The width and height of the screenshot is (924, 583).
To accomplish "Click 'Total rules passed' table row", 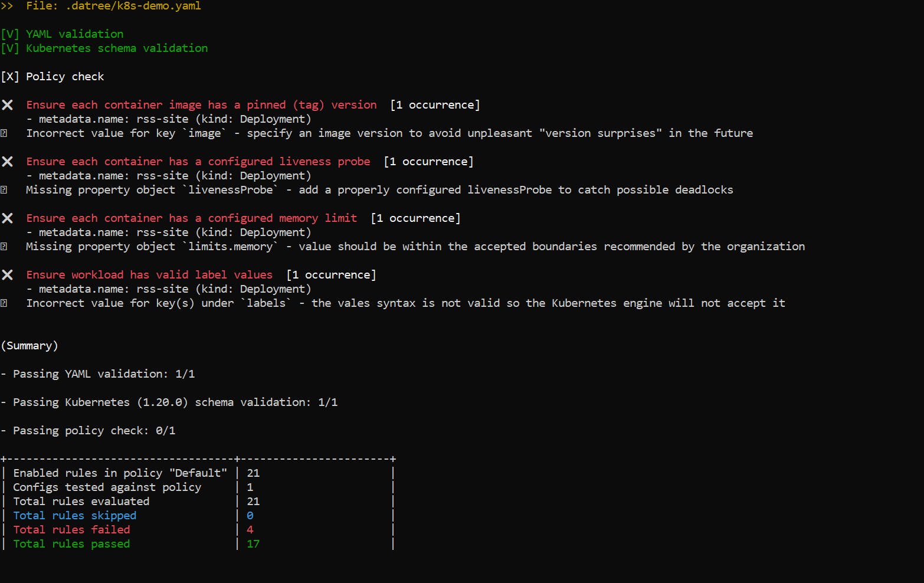I will click(x=198, y=544).
